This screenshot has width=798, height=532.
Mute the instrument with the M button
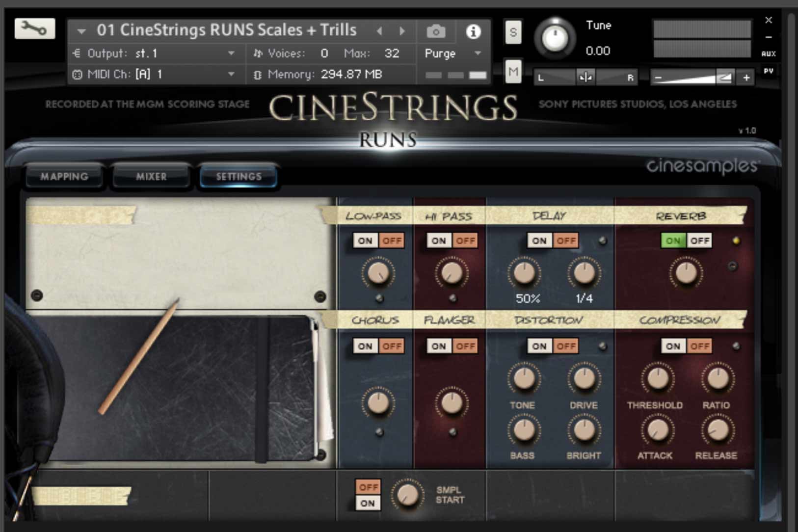[x=514, y=72]
